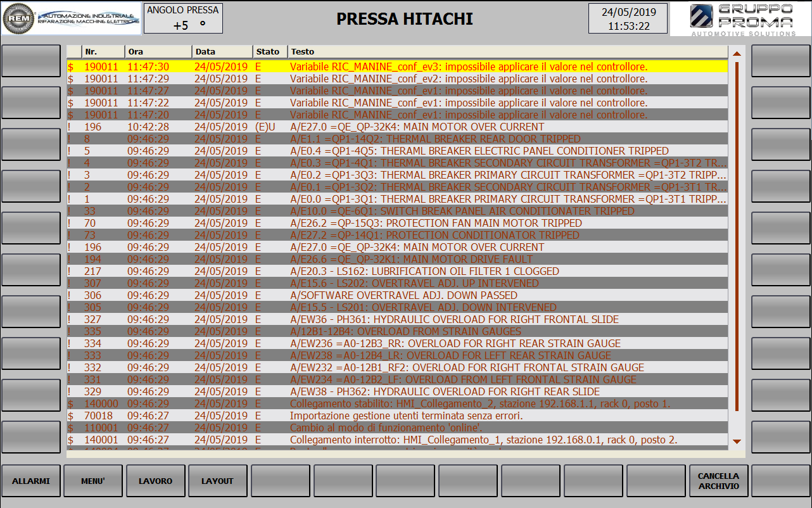The width and height of the screenshot is (812, 508).
Task: Click the Testo column header
Action: [x=508, y=52]
